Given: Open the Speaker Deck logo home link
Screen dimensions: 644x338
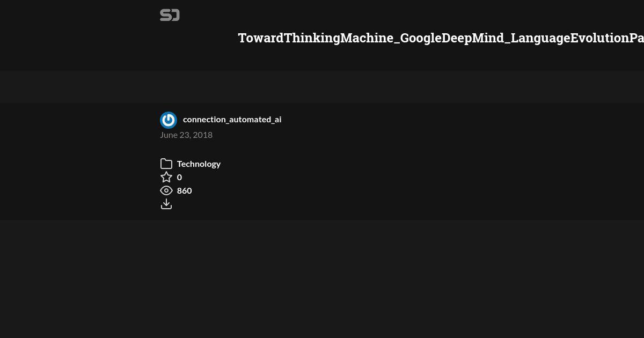Looking at the screenshot, I should coord(170,15).
